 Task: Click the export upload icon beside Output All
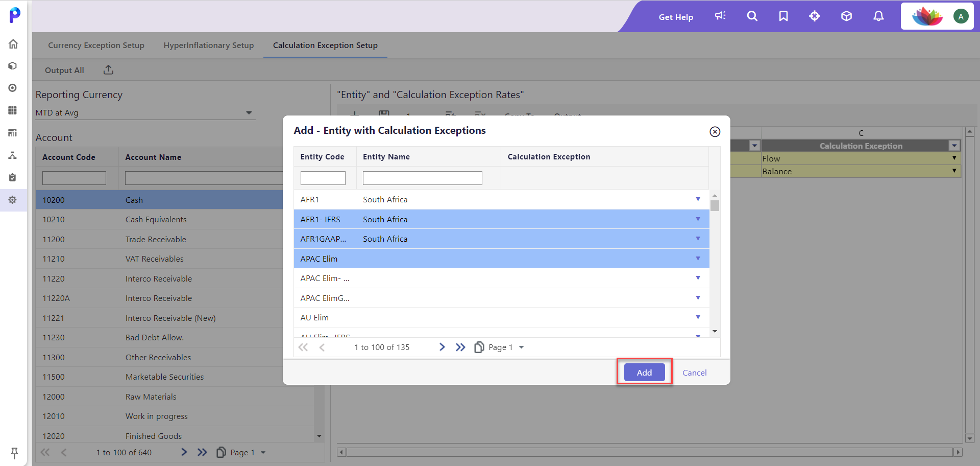point(108,70)
